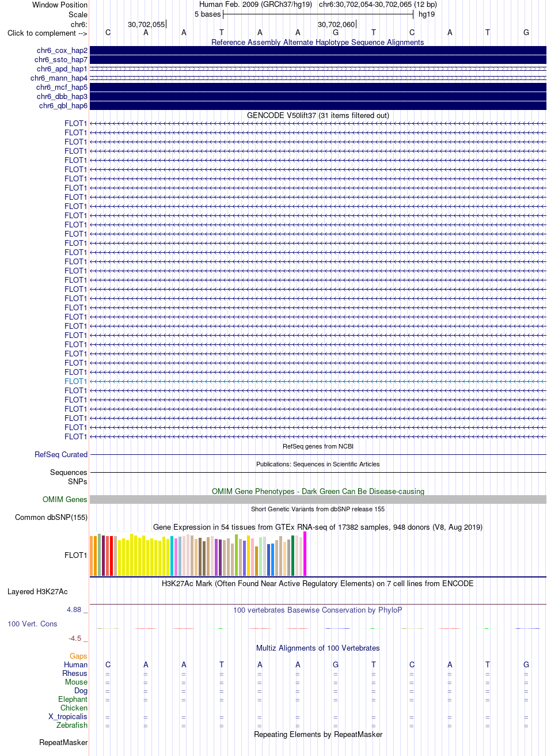Viewport: 547px width, 756px height.
Task: Open the H3K27Ac Mark track title
Action: coord(318,583)
